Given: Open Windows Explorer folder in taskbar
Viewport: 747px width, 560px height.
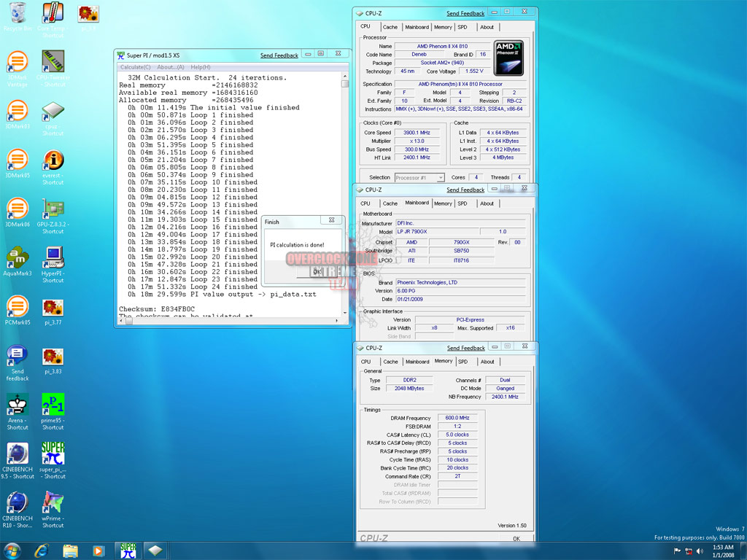Looking at the screenshot, I should tap(71, 551).
